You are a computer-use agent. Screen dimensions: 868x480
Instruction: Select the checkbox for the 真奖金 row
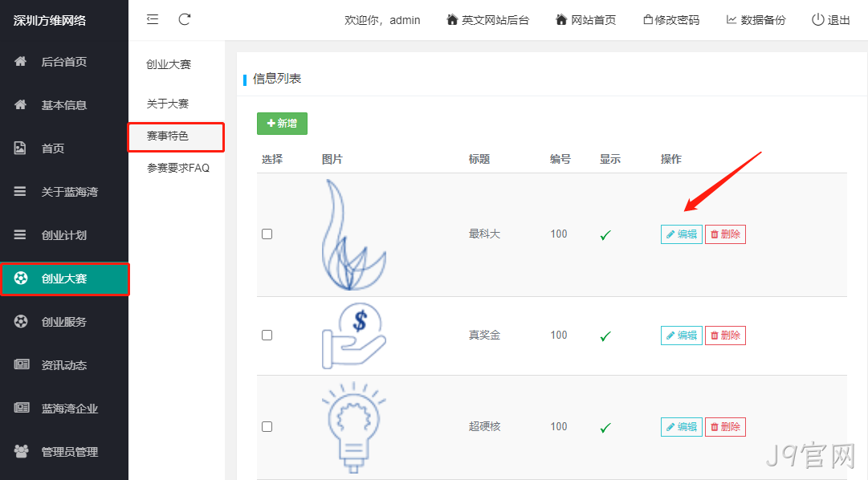tap(267, 336)
